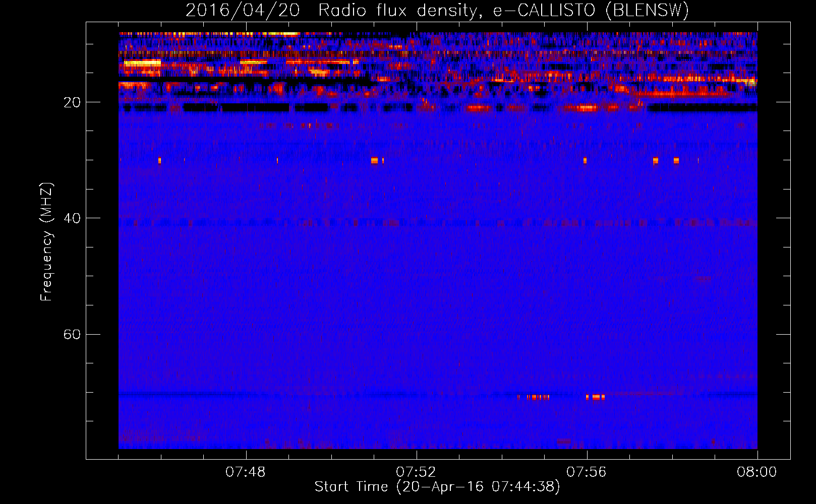This screenshot has height=504, width=816.
Task: Click the 'Start Time (20-Apr-16 07:44:38)' label
Action: (437, 487)
